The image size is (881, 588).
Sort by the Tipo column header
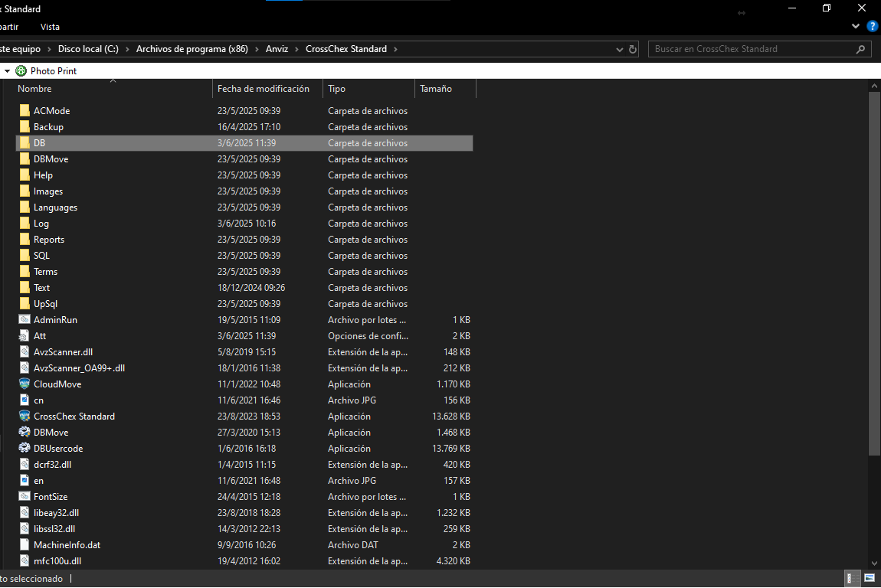coord(368,89)
